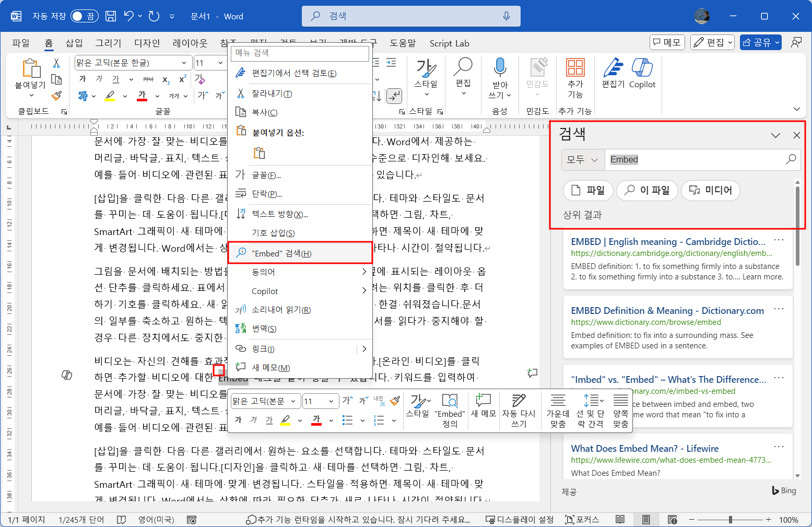Click the magnifier icon in the 검색 pane box
The width and height of the screenshot is (812, 527).
(x=791, y=159)
